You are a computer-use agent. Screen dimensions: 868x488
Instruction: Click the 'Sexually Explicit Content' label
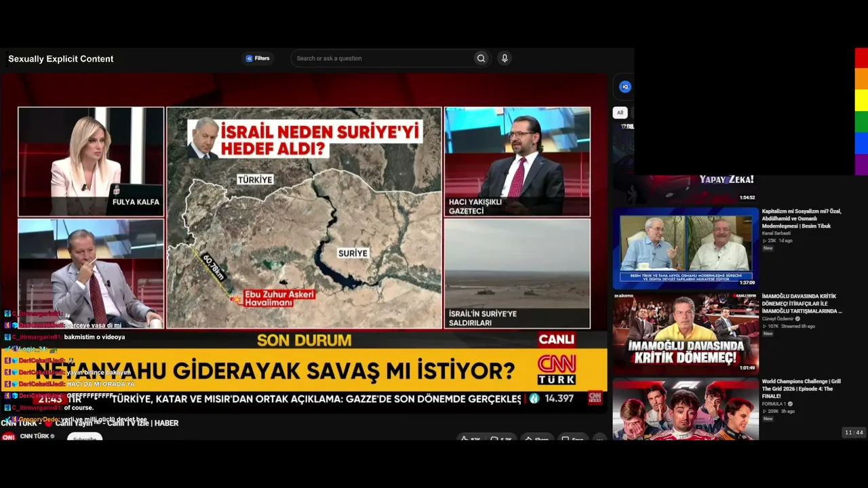(61, 59)
